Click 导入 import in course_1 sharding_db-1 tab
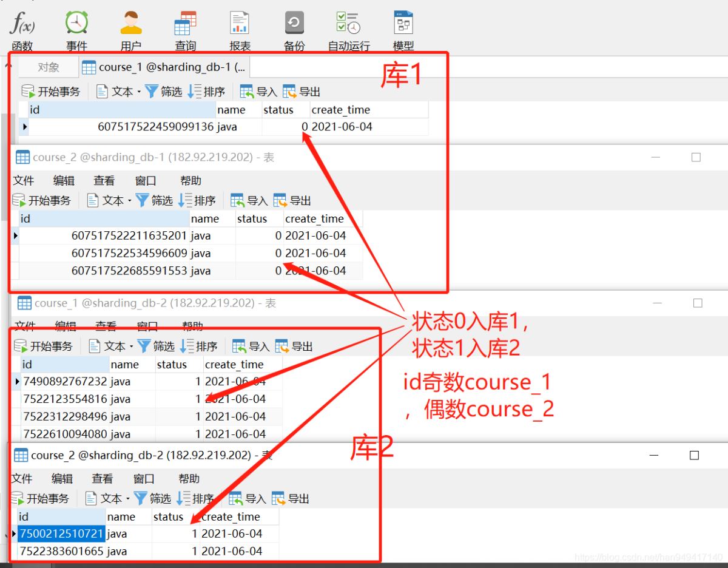 click(258, 92)
